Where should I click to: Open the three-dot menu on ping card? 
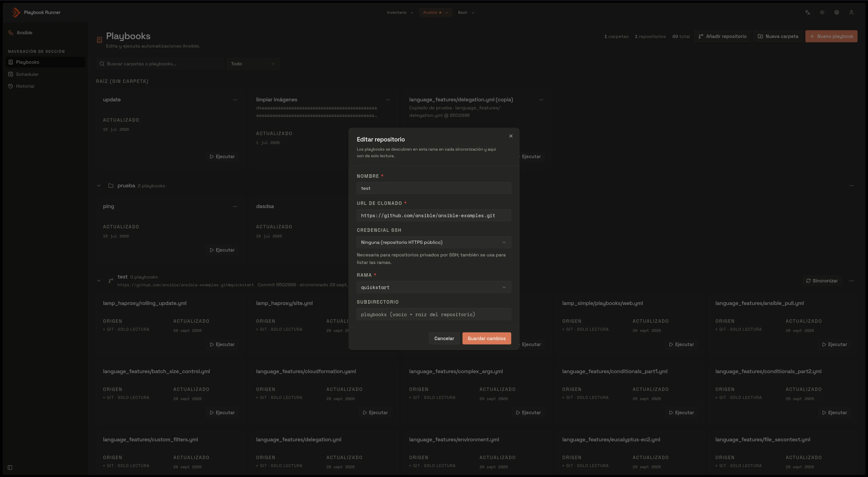[235, 206]
